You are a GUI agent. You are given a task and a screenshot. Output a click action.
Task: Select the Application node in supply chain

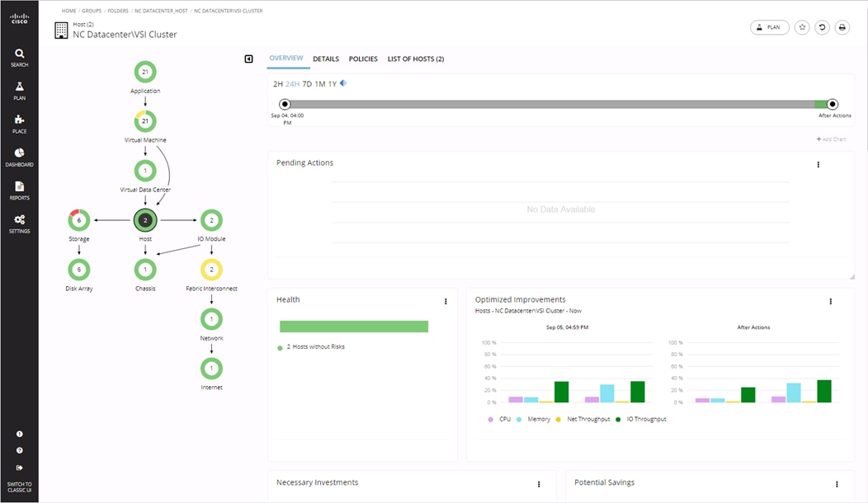[145, 72]
